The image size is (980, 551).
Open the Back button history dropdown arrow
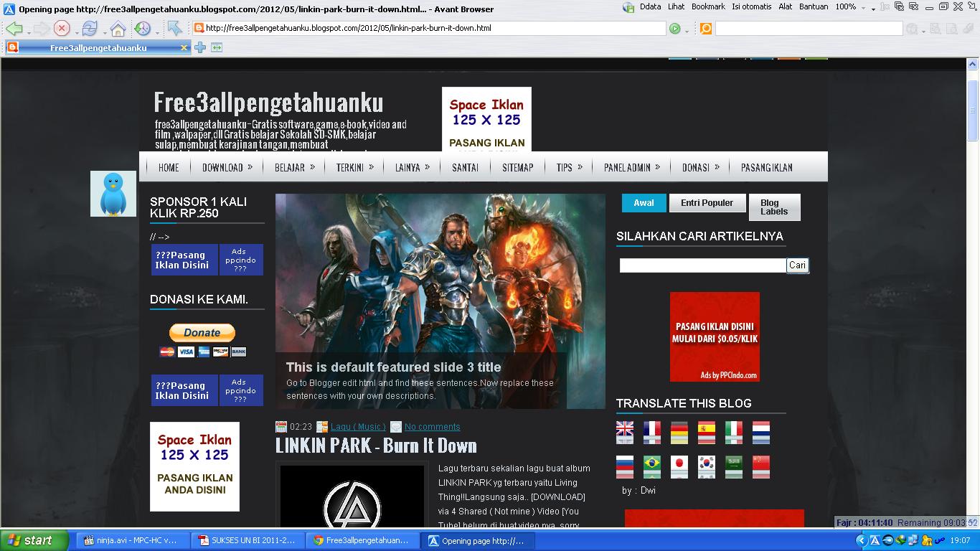(x=29, y=31)
